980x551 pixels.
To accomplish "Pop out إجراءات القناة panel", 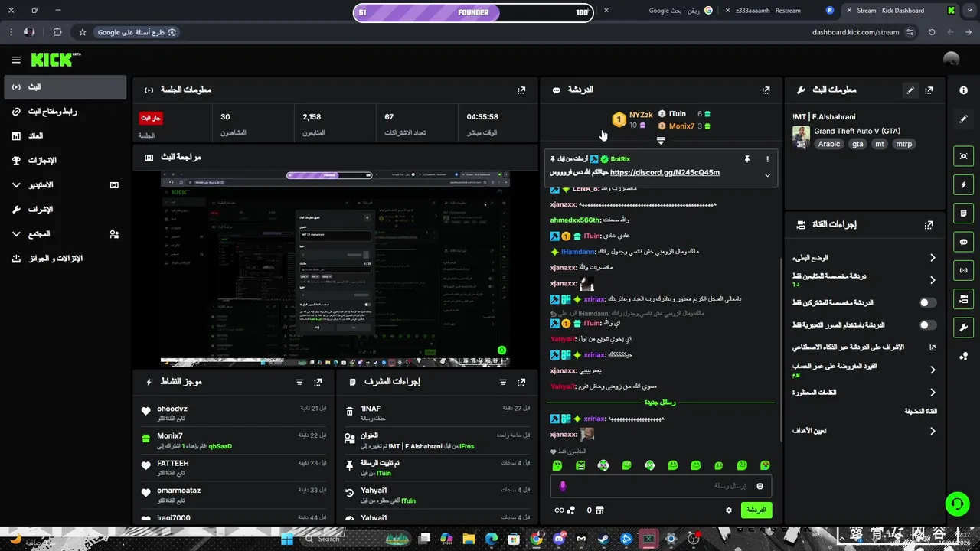I will pos(929,225).
